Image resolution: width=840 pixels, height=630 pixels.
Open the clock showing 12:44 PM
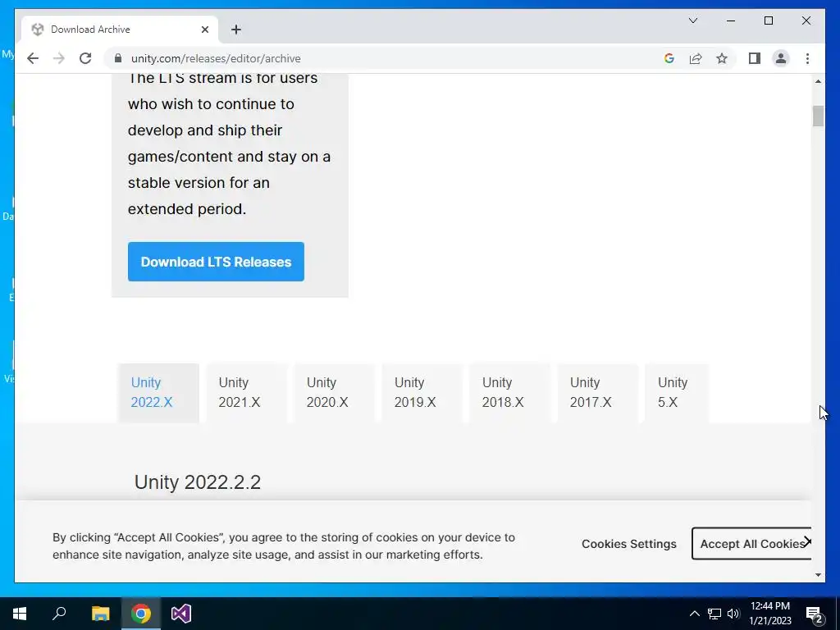point(769,614)
